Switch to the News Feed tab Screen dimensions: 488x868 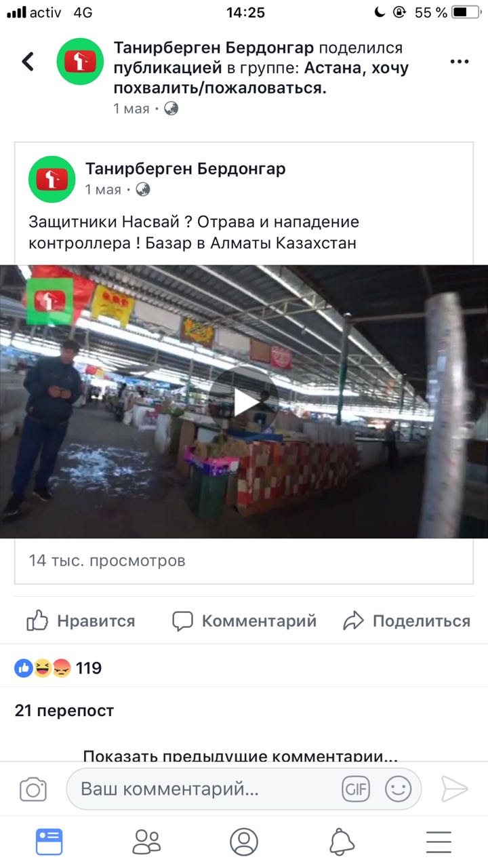coord(49,842)
